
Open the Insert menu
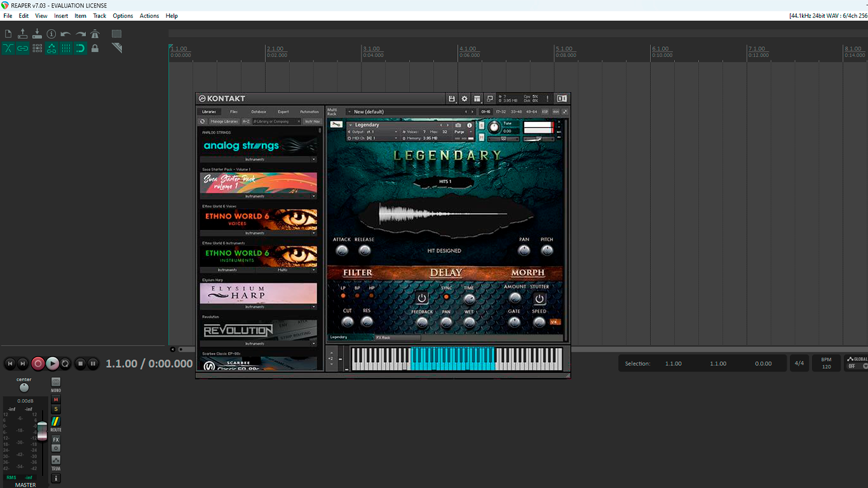click(x=61, y=16)
